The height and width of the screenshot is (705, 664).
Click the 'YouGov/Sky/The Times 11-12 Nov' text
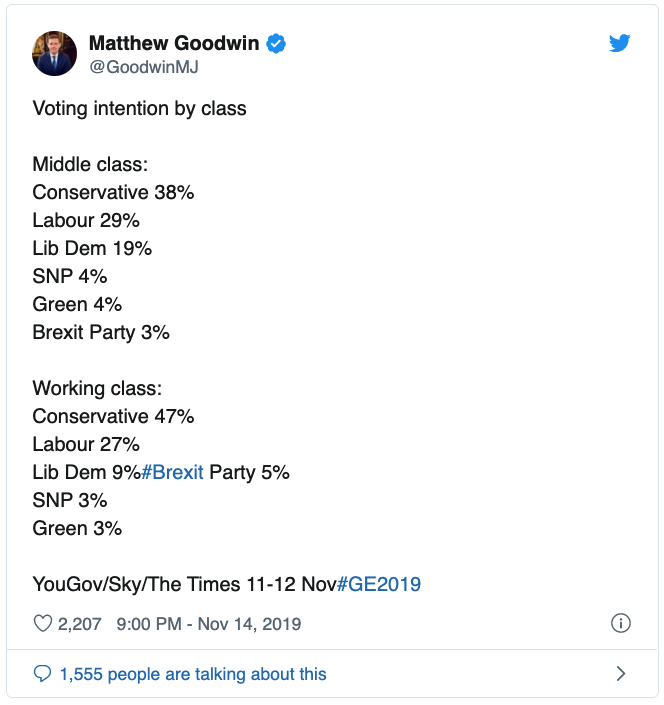[x=184, y=584]
